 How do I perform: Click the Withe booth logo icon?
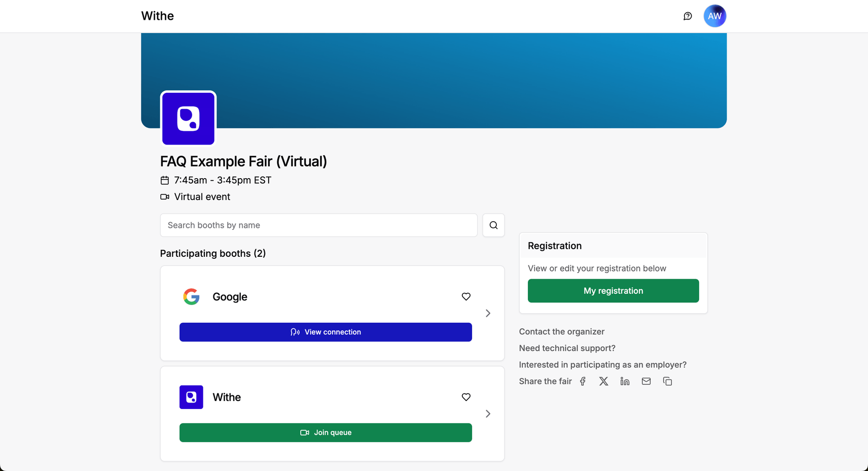191,397
